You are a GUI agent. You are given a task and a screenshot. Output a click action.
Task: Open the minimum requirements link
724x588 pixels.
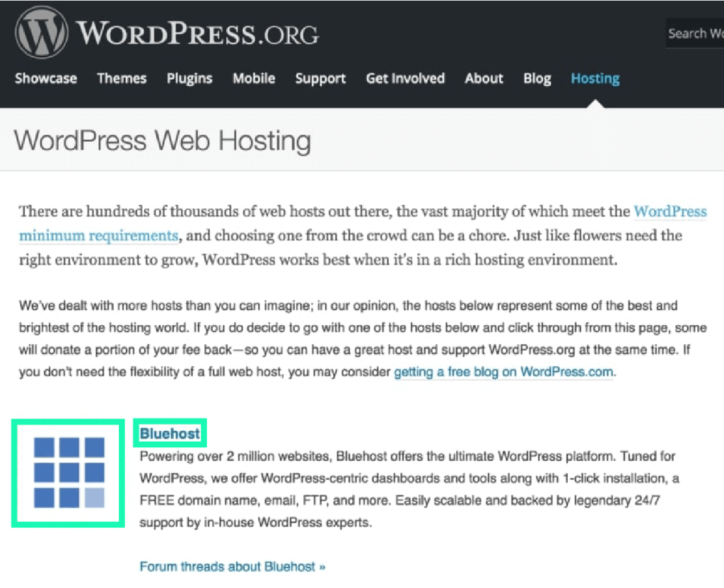tap(98, 235)
